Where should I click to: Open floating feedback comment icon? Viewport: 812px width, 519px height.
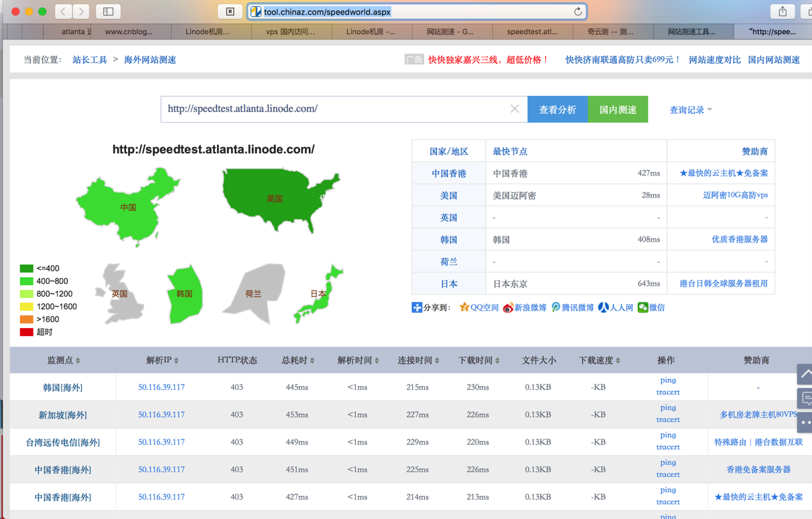pyautogui.click(x=805, y=398)
